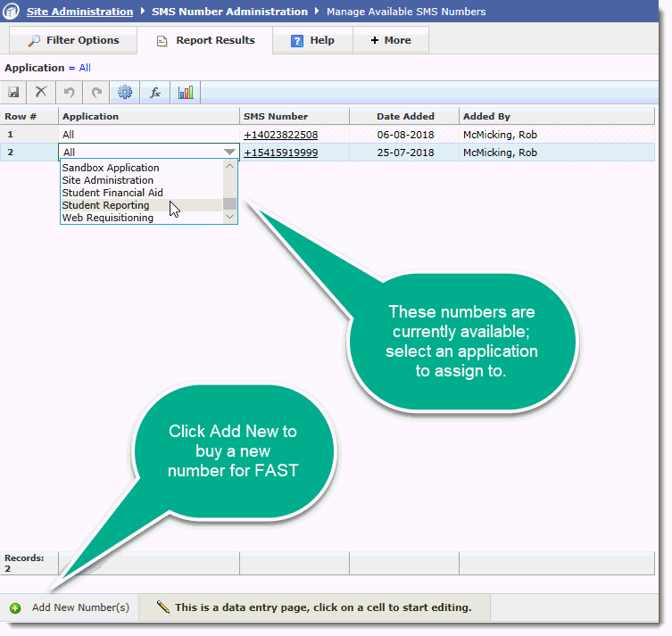Click the Application cell in row 1
Viewport: 672px width, 636px height.
pos(148,135)
